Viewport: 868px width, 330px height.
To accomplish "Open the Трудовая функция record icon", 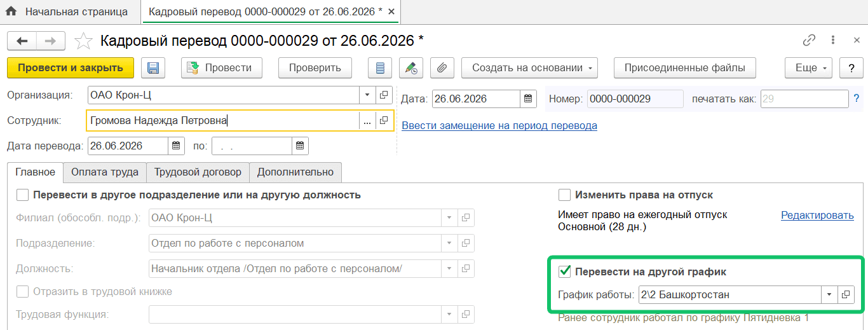I will tap(466, 314).
